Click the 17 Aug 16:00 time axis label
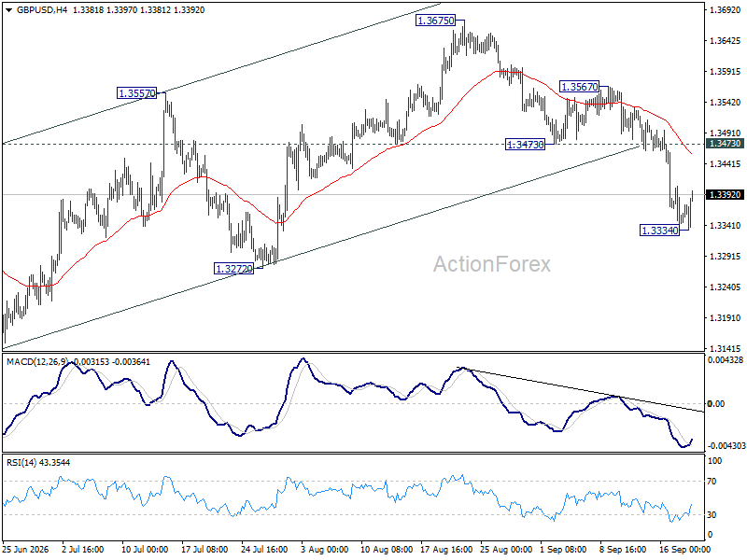 446,549
